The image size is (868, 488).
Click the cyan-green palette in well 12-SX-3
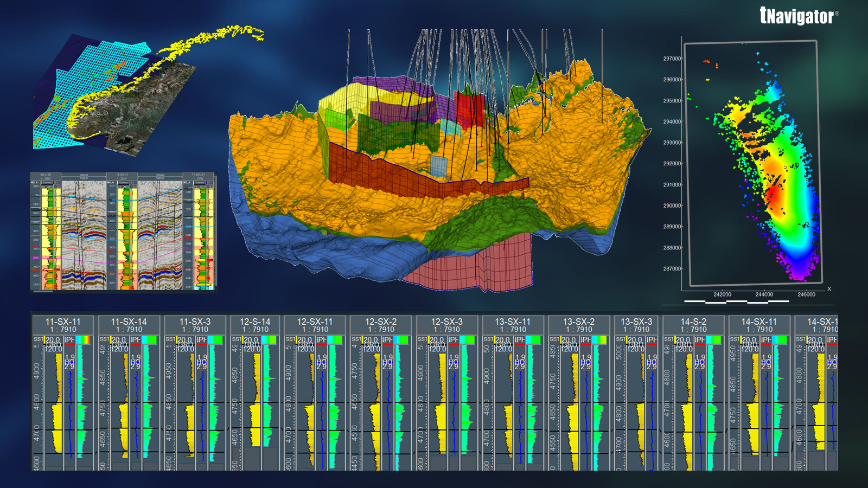point(468,340)
